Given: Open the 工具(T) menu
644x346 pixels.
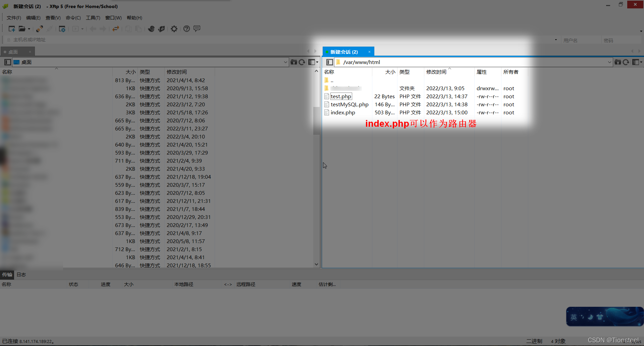Looking at the screenshot, I should [93, 18].
